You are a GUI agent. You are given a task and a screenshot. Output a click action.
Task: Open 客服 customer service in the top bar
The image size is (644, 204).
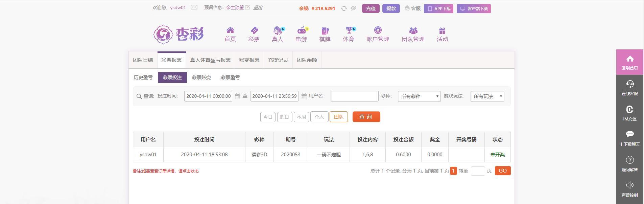tap(413, 8)
